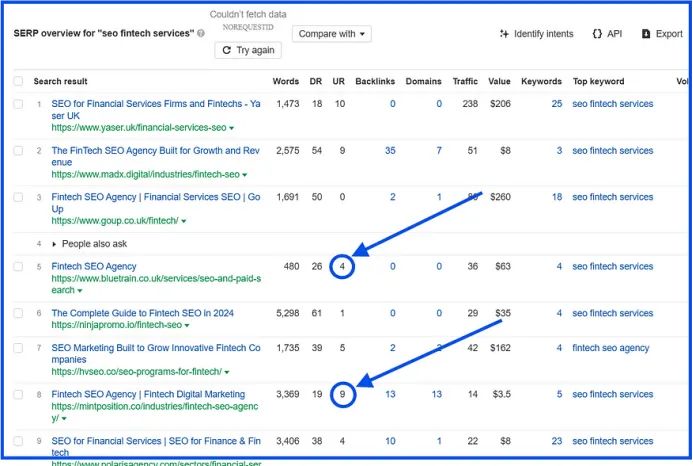Screen dimensions: 693x466
Task: Click the 35 backlinks value for madx.digital
Action: (x=390, y=151)
